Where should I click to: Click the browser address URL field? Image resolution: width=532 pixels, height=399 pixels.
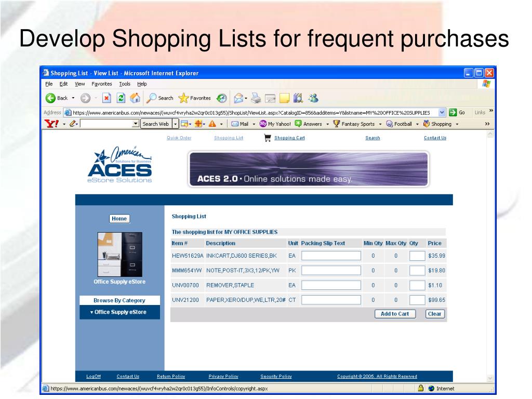pyautogui.click(x=251, y=113)
